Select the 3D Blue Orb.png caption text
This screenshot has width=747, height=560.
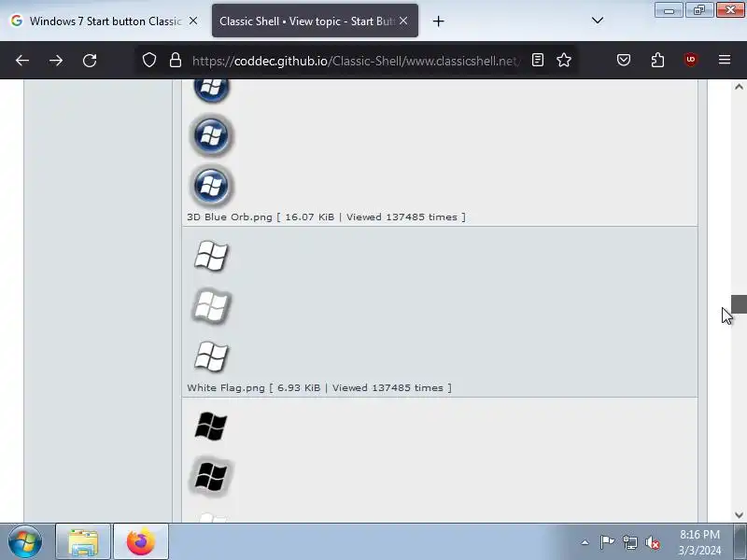point(326,217)
